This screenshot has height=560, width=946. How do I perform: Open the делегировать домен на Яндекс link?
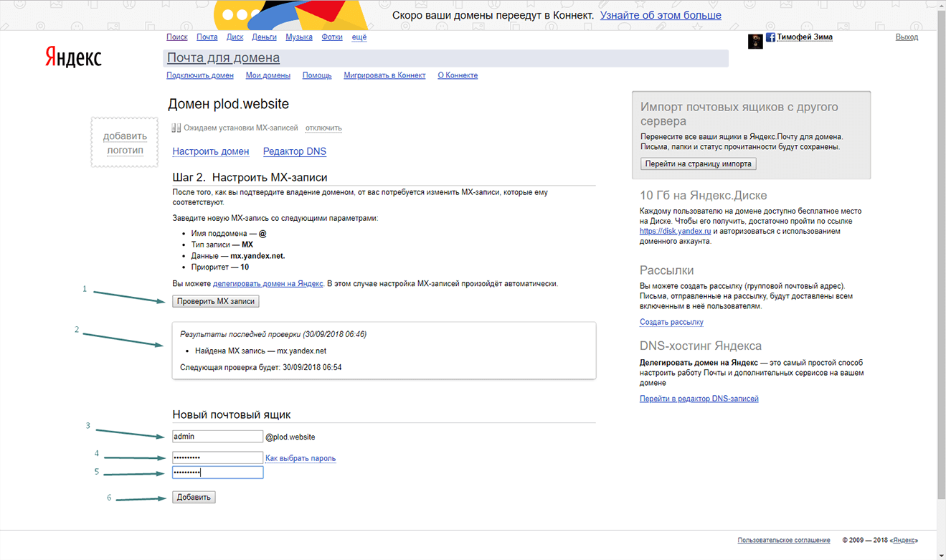268,284
